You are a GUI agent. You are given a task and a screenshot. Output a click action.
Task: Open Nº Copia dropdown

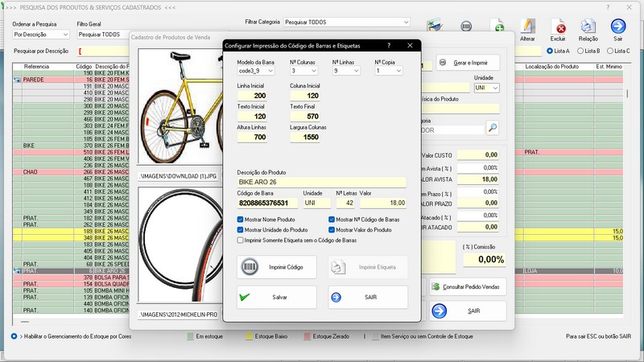389,71
